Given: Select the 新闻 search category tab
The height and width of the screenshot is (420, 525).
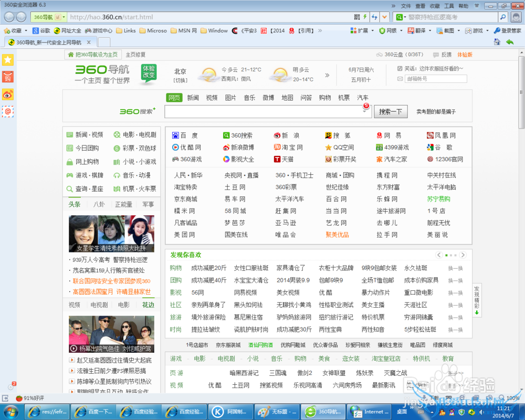Looking at the screenshot, I should pos(193,98).
